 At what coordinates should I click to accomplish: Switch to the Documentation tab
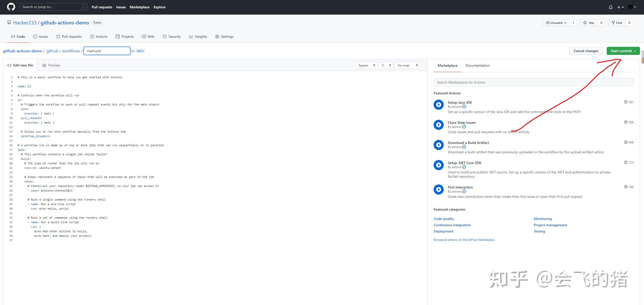[477, 65]
